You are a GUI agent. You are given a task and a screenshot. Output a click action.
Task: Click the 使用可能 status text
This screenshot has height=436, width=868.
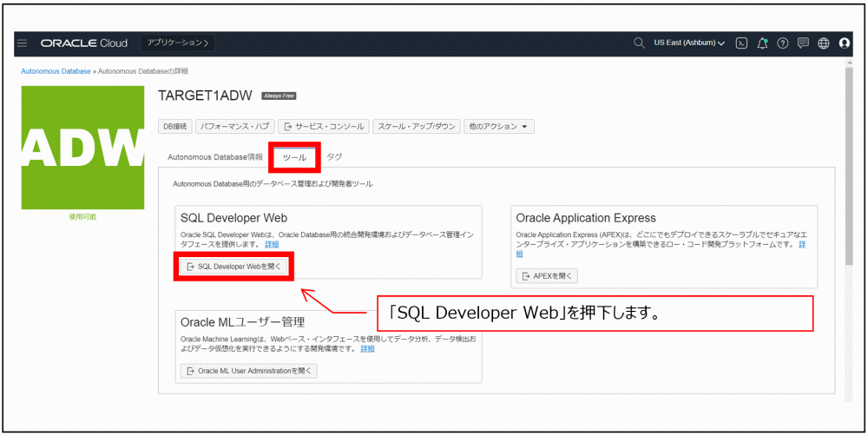click(82, 216)
